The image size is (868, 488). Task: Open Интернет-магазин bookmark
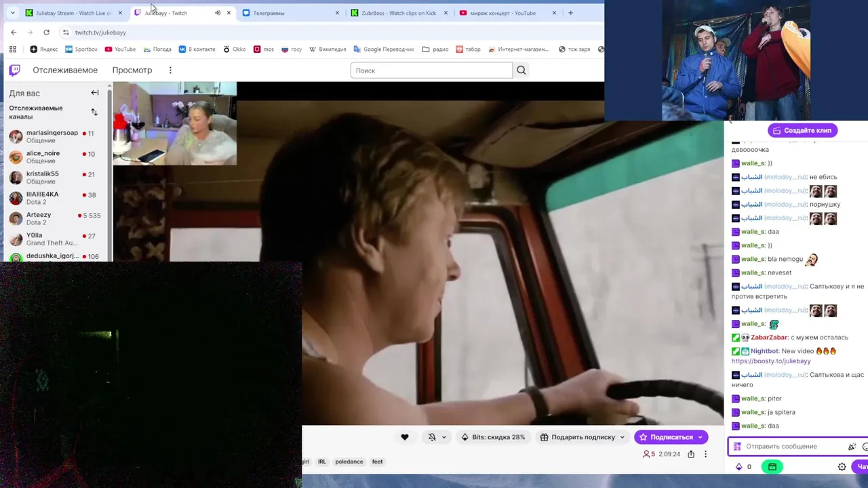click(x=519, y=49)
